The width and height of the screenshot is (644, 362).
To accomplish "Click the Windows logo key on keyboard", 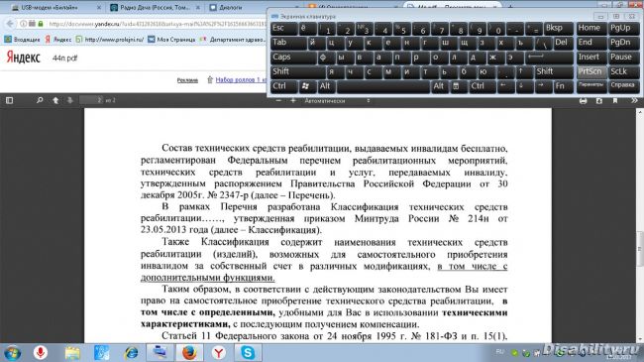I will pos(307,86).
